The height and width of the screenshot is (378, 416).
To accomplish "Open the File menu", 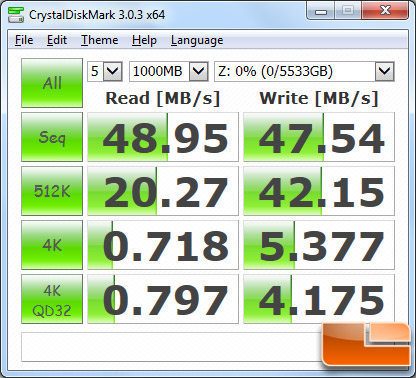I will click(24, 40).
